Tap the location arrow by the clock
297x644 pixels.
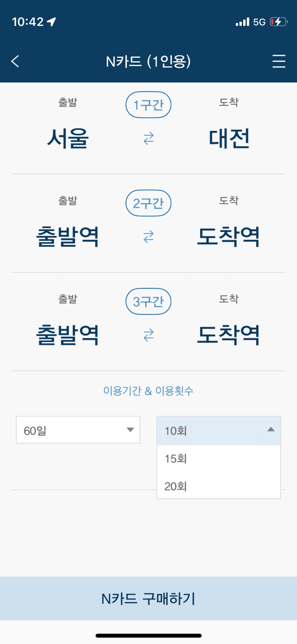52,22
